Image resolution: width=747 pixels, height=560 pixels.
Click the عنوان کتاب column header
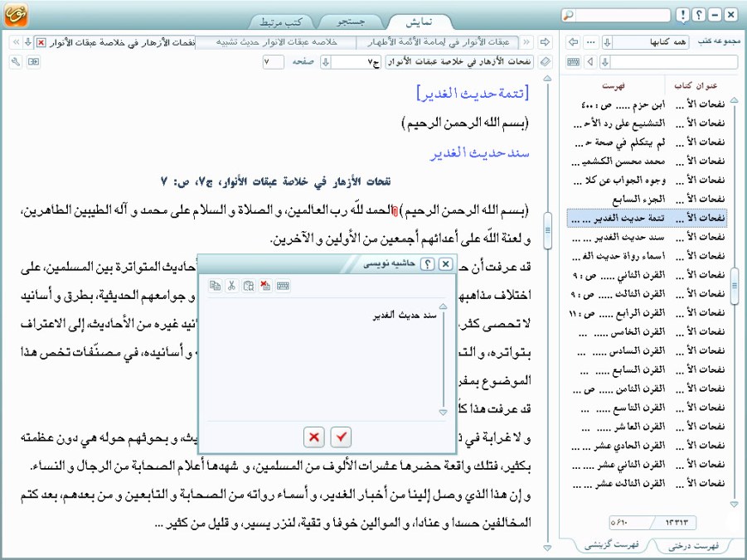[696, 85]
